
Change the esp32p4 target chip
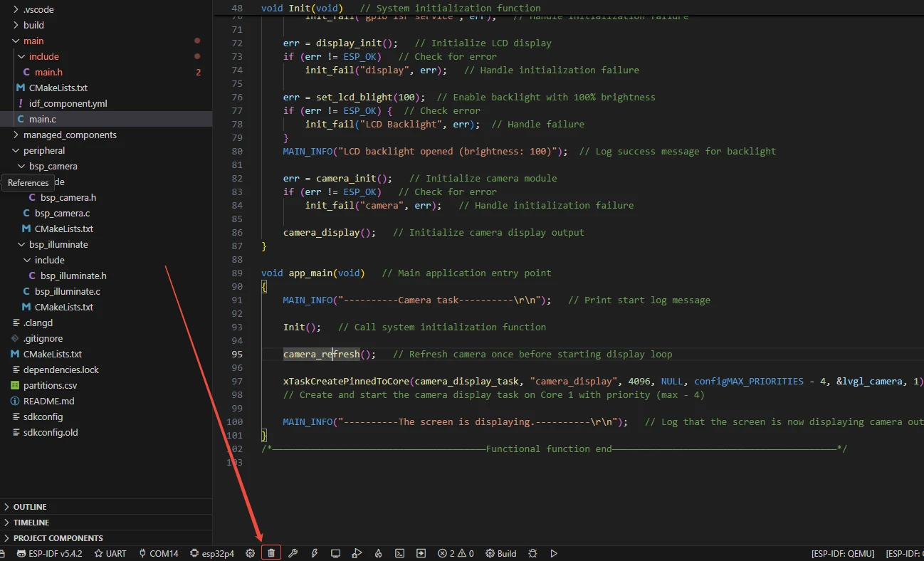[212, 553]
